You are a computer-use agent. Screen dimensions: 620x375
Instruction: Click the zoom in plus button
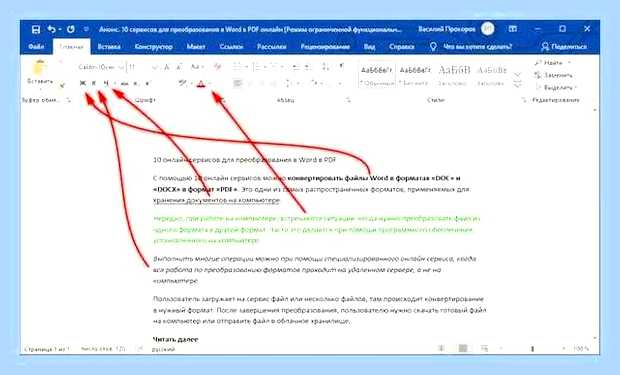[x=563, y=348]
